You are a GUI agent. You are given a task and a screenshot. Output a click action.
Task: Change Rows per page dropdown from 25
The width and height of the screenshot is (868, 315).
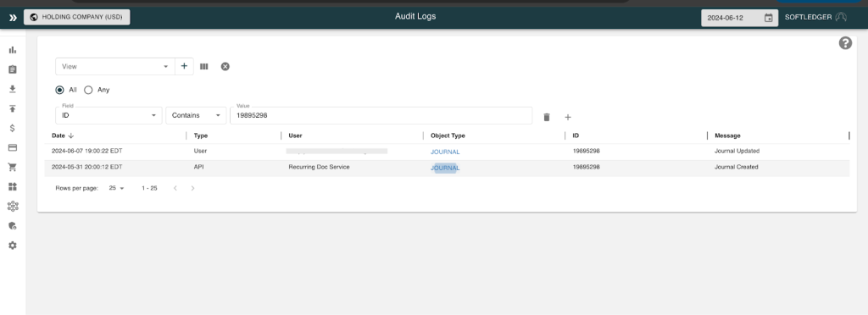[x=116, y=189]
